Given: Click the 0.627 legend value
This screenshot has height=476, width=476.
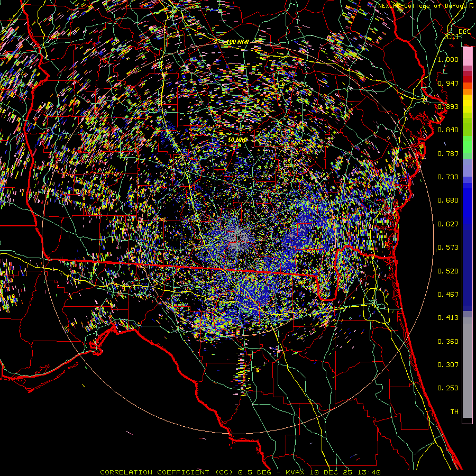Looking at the screenshot, I should [448, 224].
